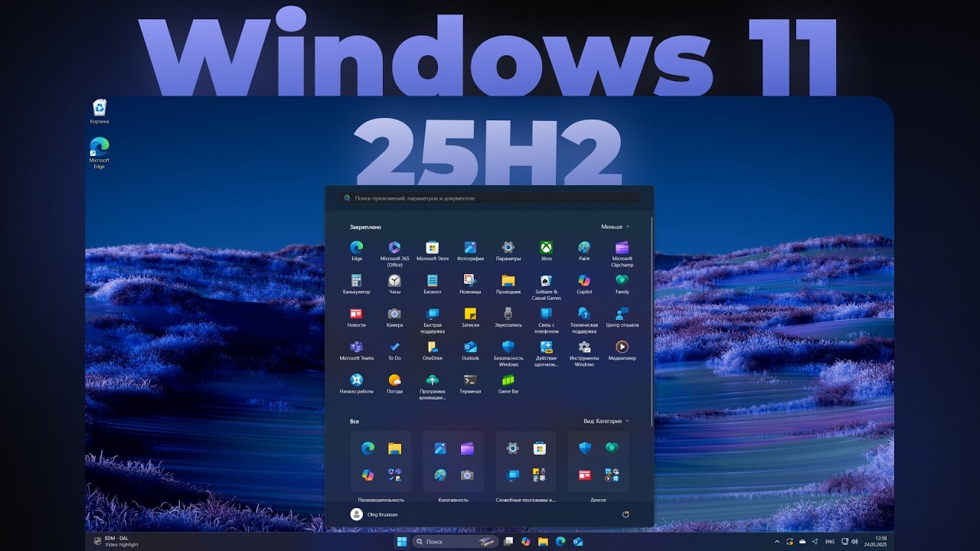The height and width of the screenshot is (551, 980).
Task: Launch Блокнот from pinned apps
Action: click(432, 284)
